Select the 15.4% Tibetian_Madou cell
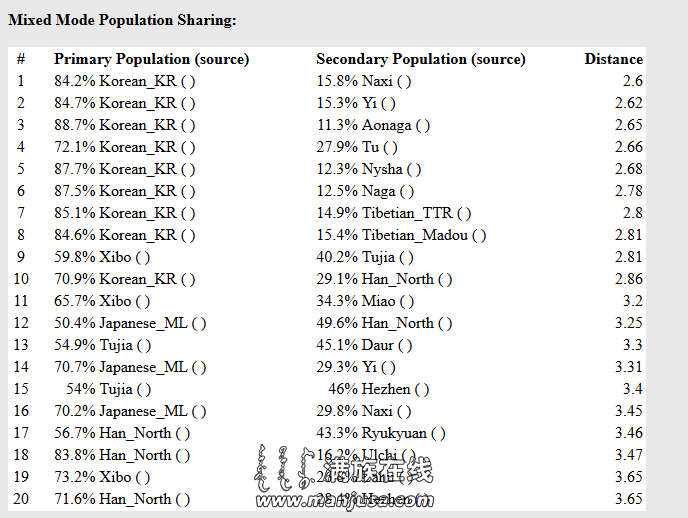Viewport: 688px width, 518px height. click(401, 235)
